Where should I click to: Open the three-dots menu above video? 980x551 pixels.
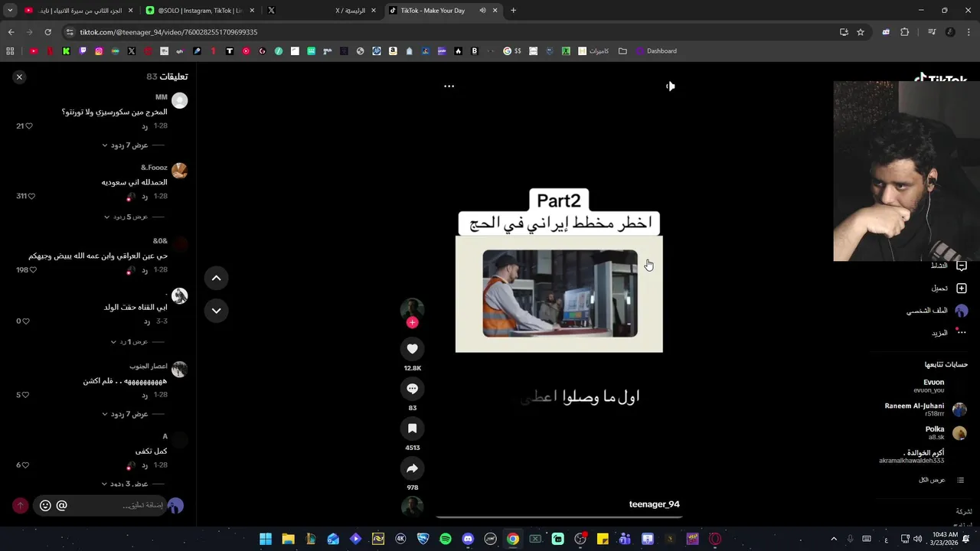449,86
